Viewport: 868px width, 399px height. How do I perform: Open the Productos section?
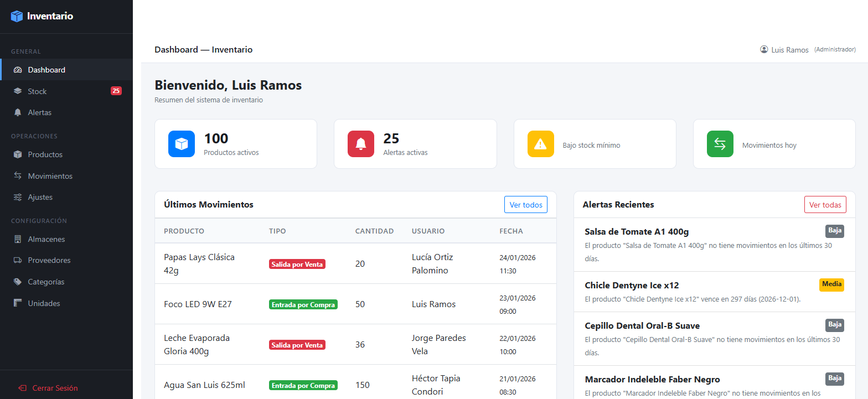45,154
